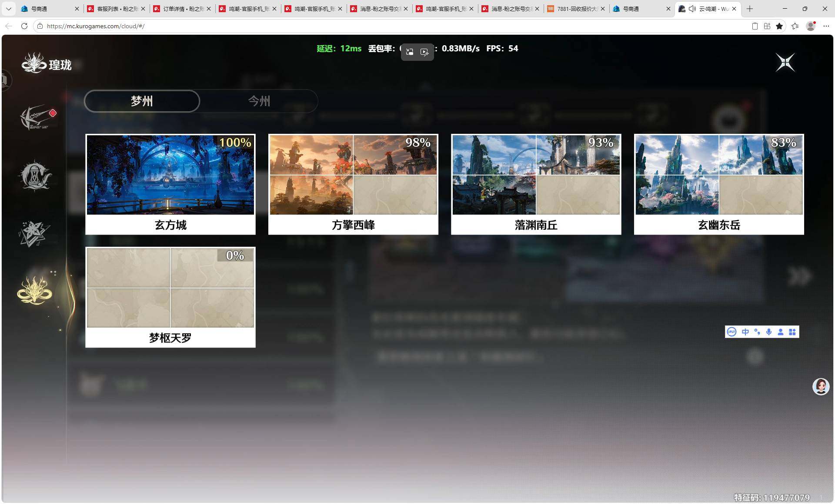The image size is (835, 504).
Task: Open the 梦枢天罗 0% exploration card
Action: coord(170,297)
